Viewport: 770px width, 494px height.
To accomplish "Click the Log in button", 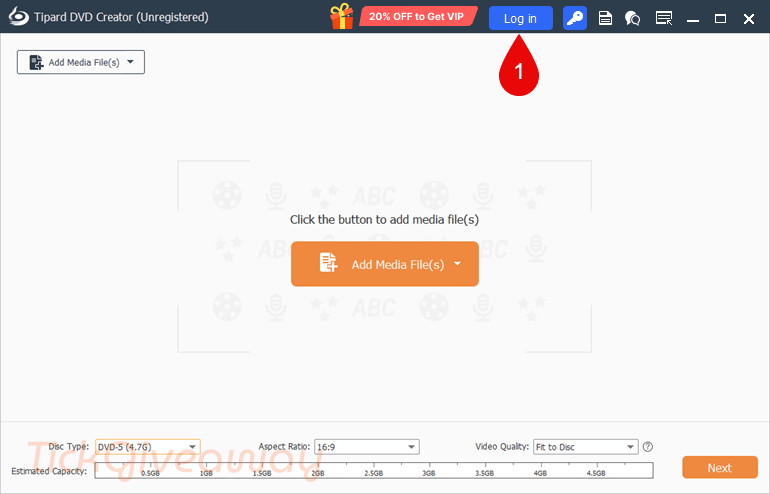I will (521, 18).
